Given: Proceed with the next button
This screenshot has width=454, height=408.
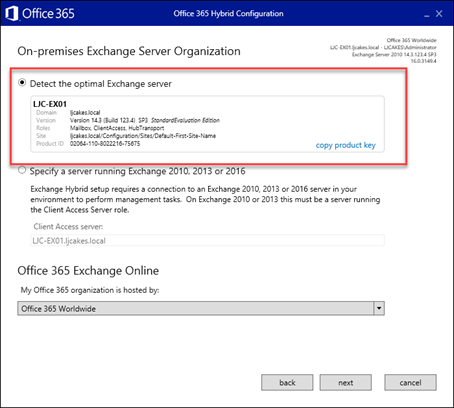Looking at the screenshot, I should (346, 383).
